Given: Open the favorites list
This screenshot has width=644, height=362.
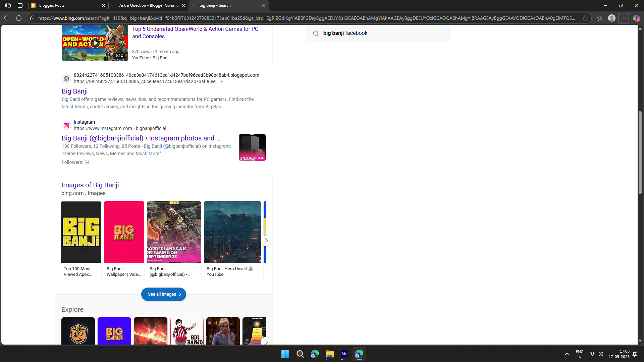Looking at the screenshot, I should point(600,18).
